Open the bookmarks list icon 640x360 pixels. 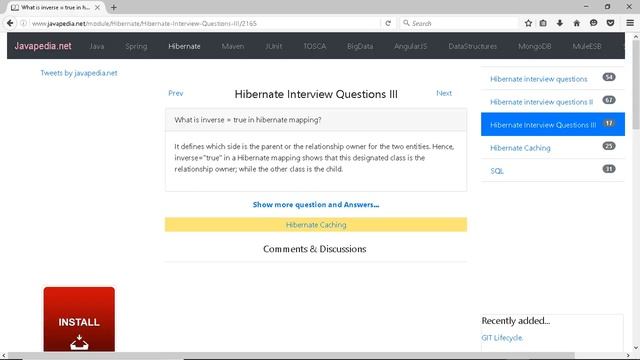click(x=543, y=23)
